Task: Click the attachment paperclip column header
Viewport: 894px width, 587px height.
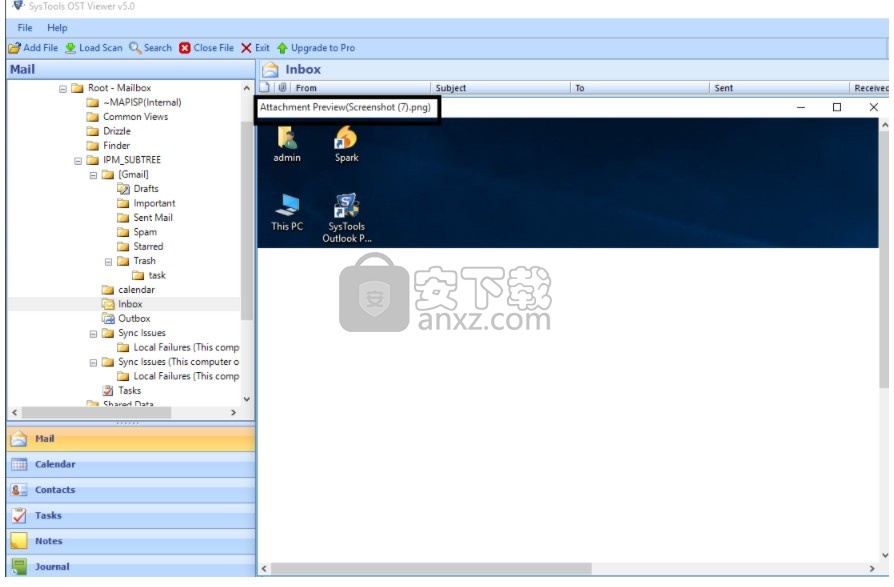Action: (282, 88)
